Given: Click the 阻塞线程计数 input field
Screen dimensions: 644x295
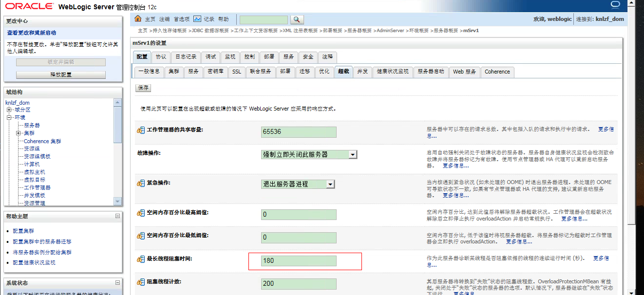Looking at the screenshot, I should (x=299, y=283).
